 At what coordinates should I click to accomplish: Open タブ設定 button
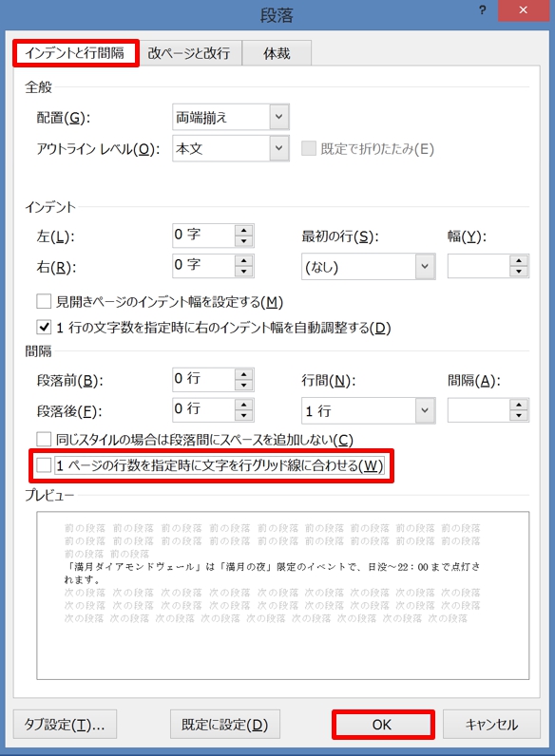[x=65, y=724]
